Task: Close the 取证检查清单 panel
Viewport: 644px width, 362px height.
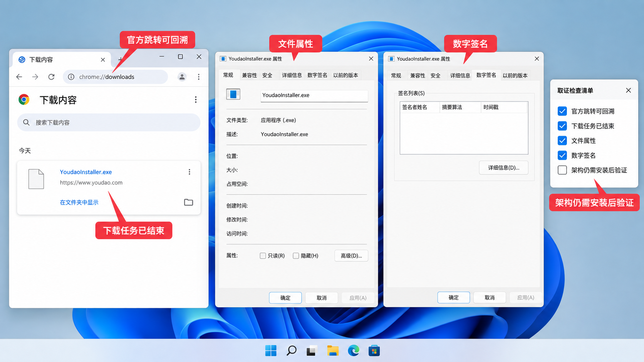Action: (629, 90)
